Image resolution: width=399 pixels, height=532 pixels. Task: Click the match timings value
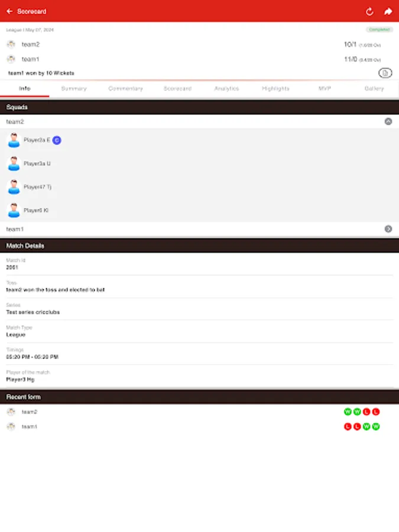[33, 357]
